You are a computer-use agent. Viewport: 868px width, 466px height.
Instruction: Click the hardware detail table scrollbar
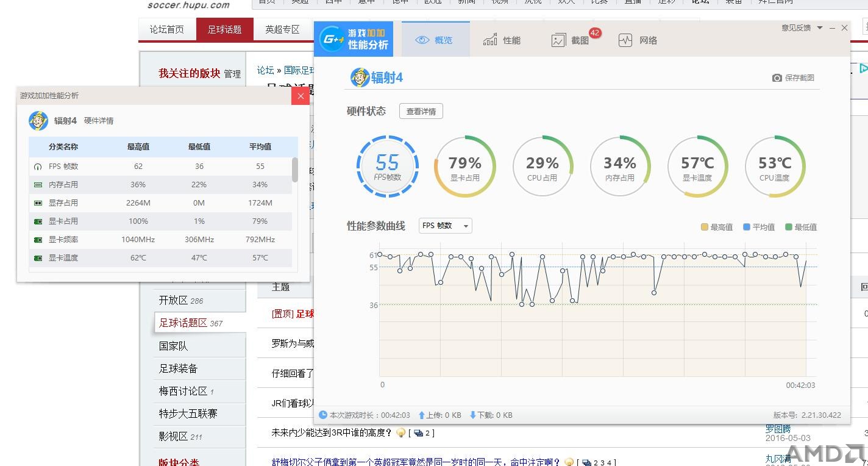point(295,170)
